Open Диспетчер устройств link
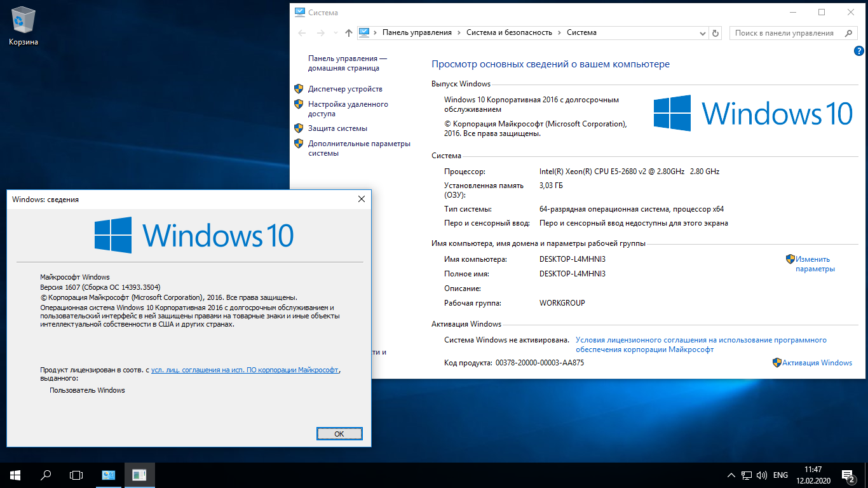 [x=345, y=89]
